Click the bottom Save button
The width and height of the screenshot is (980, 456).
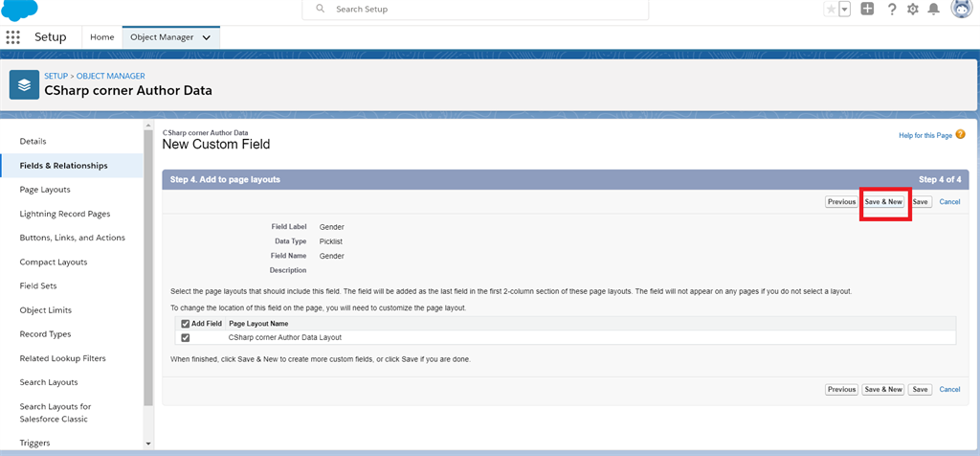(920, 389)
